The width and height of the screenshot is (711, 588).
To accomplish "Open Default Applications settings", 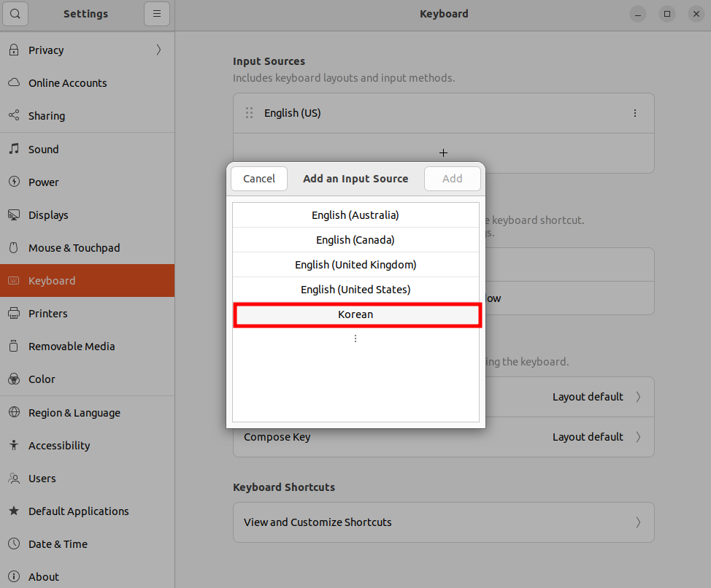I will 87,511.
